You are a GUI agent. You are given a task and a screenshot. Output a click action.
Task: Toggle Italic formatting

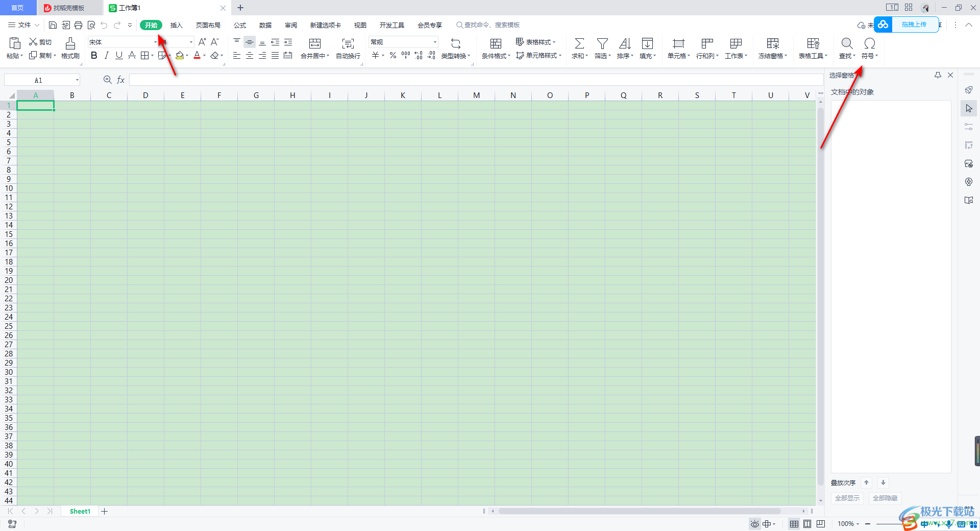pos(106,55)
